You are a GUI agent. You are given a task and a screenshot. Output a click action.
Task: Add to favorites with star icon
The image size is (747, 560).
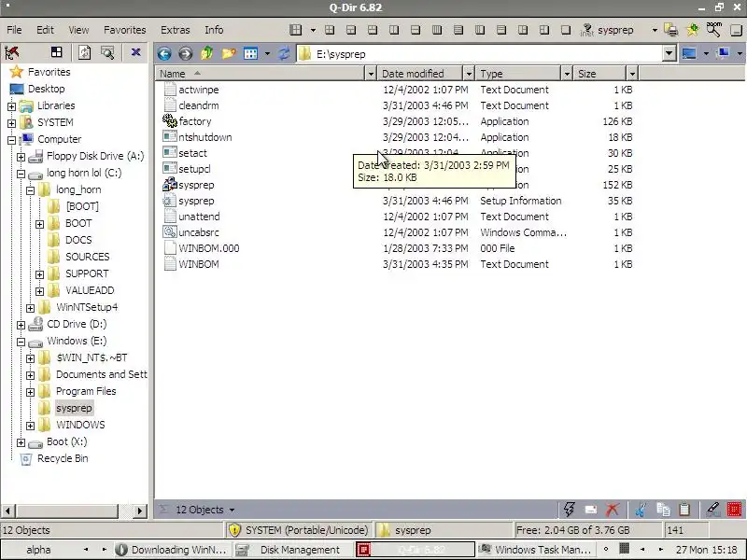coord(692,30)
